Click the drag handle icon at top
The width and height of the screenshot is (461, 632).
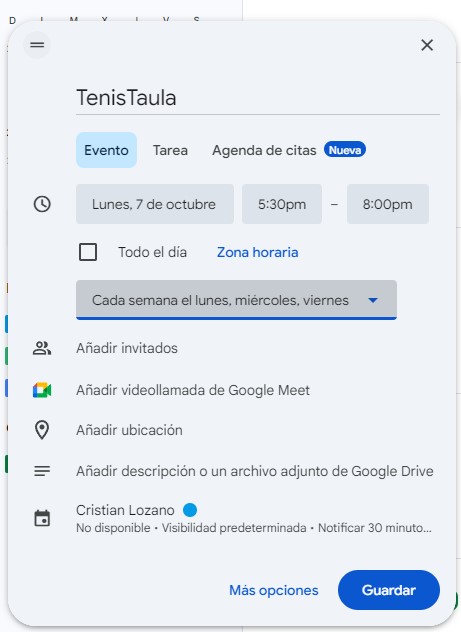(37, 45)
